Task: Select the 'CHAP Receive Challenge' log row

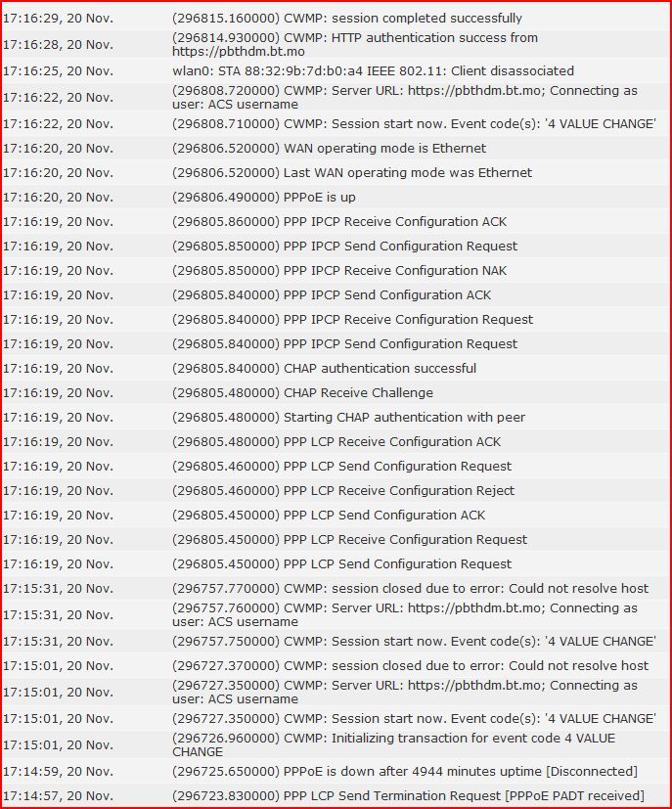Action: click(336, 392)
